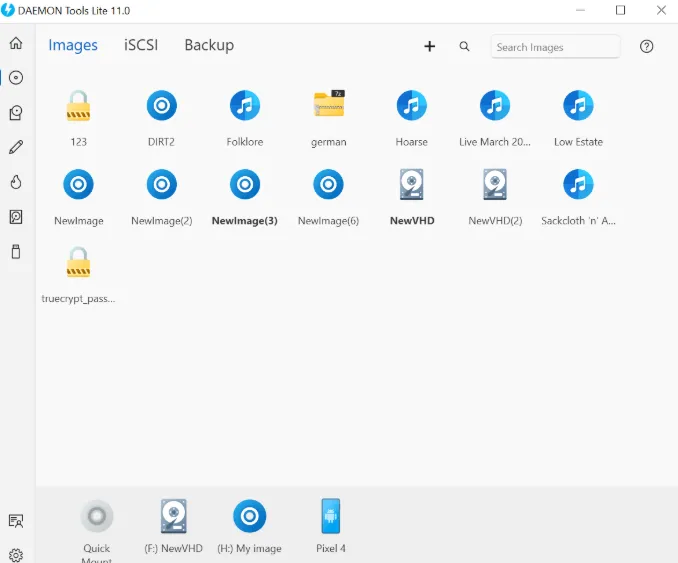The width and height of the screenshot is (678, 563).
Task: Switch to the iSCSI tab
Action: tap(141, 45)
